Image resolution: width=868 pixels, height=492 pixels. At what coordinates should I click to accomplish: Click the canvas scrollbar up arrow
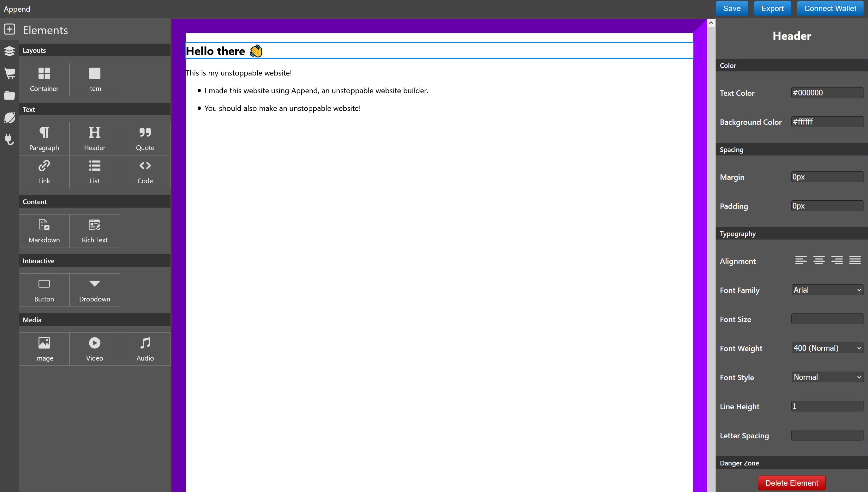(x=711, y=23)
